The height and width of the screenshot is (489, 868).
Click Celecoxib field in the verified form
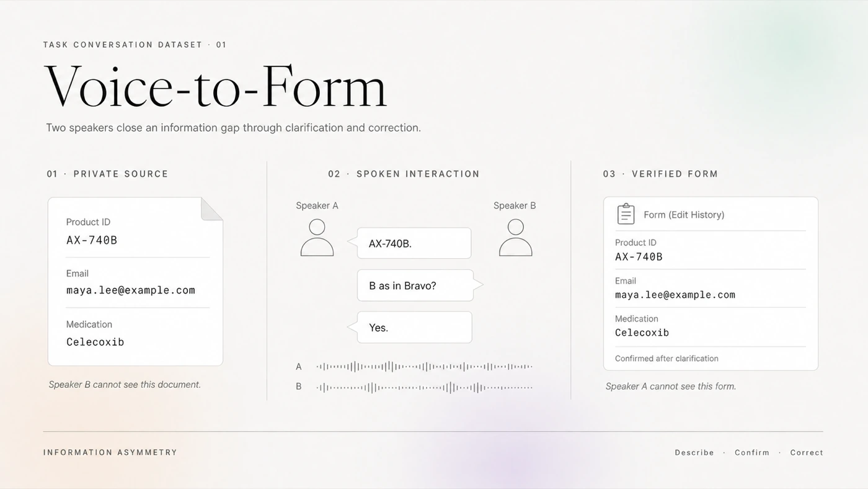point(642,333)
